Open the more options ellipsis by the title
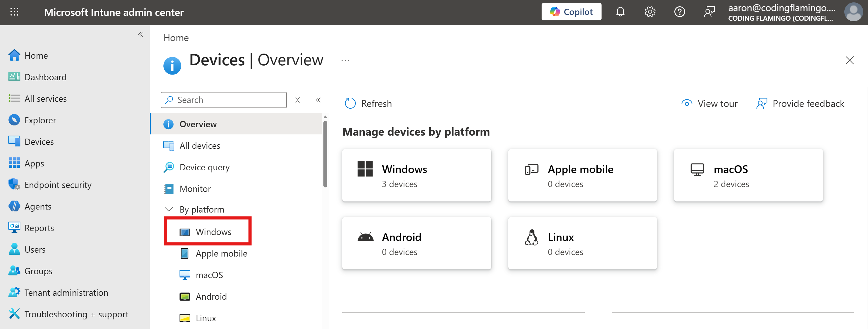This screenshot has height=329, width=868. pos(345,60)
